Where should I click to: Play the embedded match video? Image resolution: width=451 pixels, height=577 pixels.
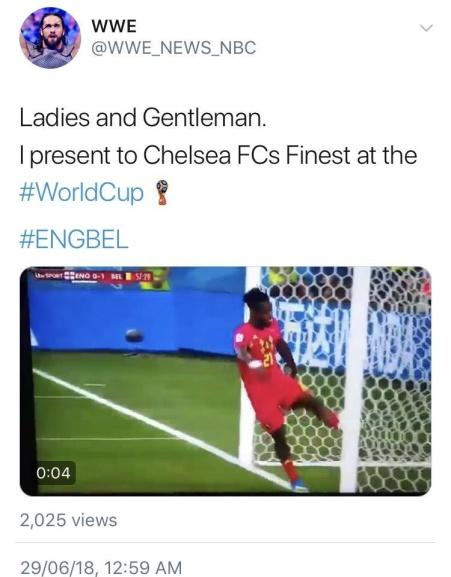(226, 381)
